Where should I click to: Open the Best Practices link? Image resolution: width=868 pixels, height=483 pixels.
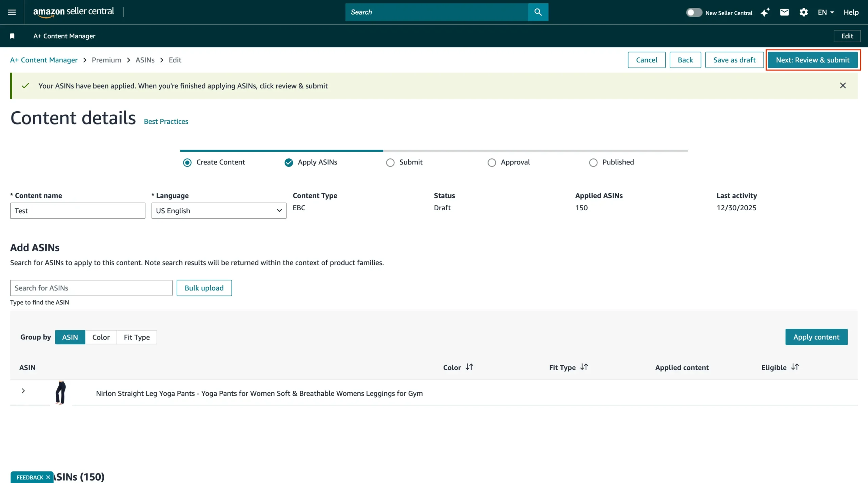[x=166, y=121]
